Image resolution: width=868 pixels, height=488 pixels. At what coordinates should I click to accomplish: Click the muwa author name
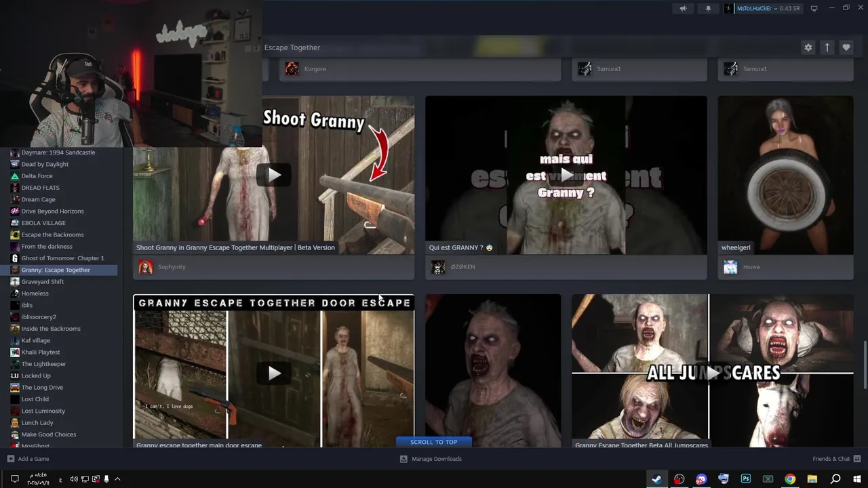coord(751,267)
